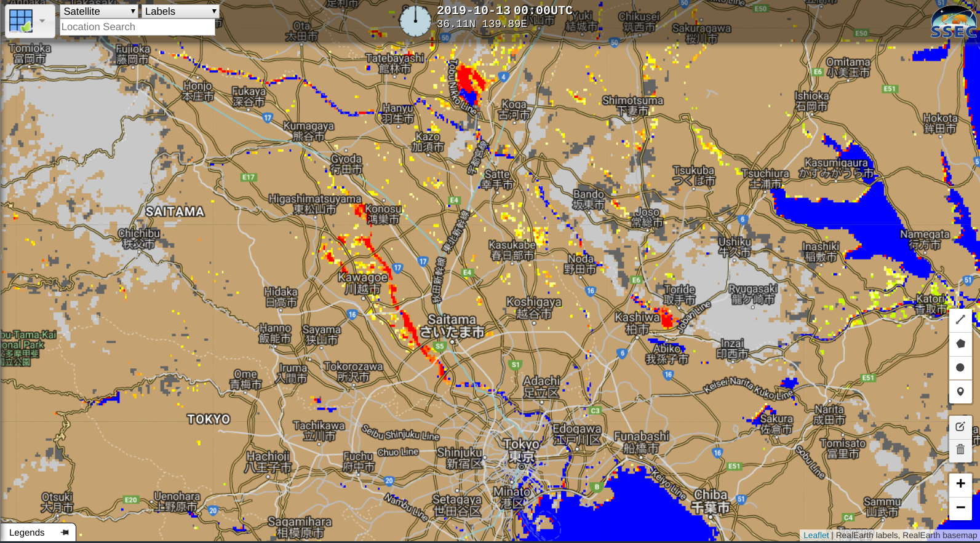
Task: Click the SSEC logo
Action: 954,22
